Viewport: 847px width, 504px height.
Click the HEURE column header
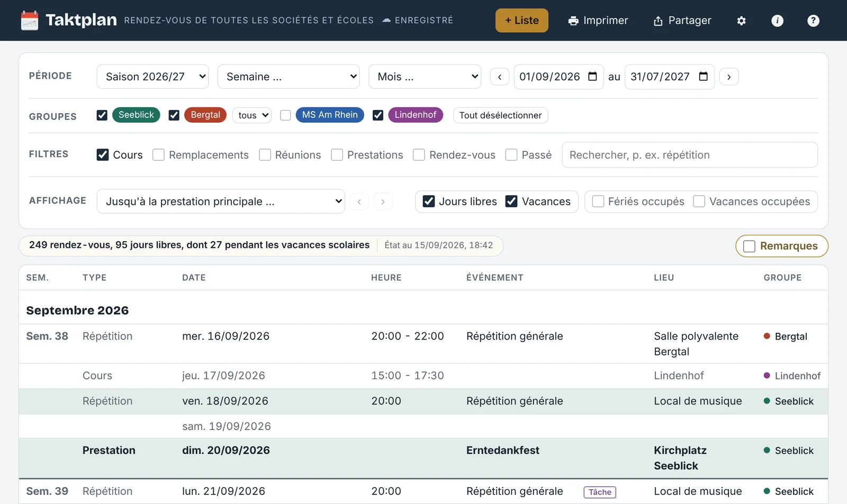[x=386, y=278]
